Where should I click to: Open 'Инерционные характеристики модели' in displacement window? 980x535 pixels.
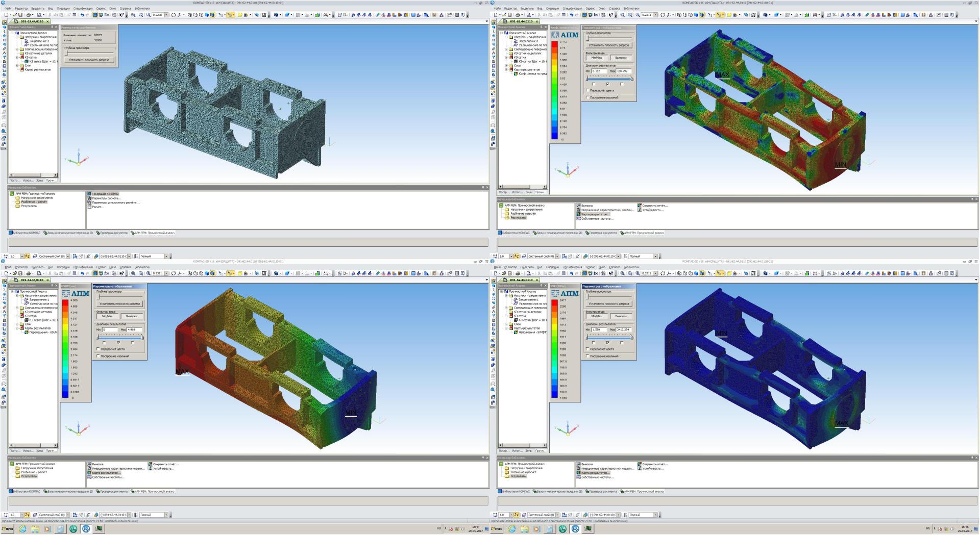coord(118,469)
